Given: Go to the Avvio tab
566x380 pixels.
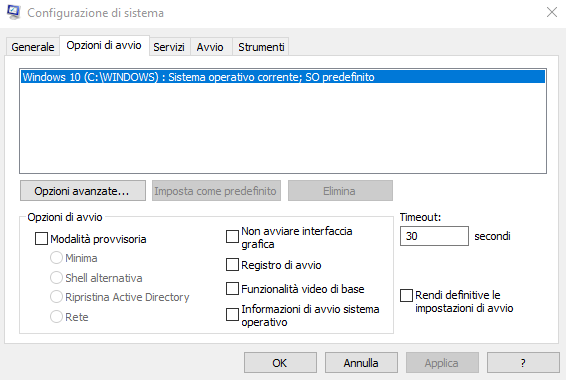Looking at the screenshot, I should (x=210, y=47).
